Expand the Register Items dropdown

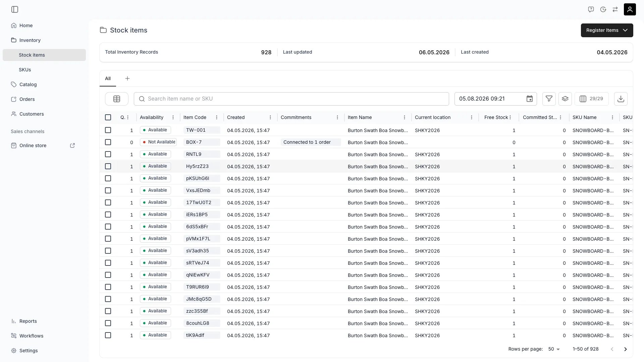coord(607,30)
